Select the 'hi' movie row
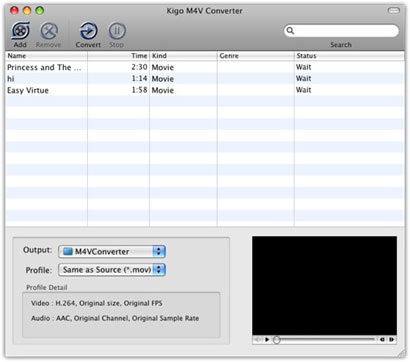This screenshot has width=410, height=362. click(x=205, y=79)
